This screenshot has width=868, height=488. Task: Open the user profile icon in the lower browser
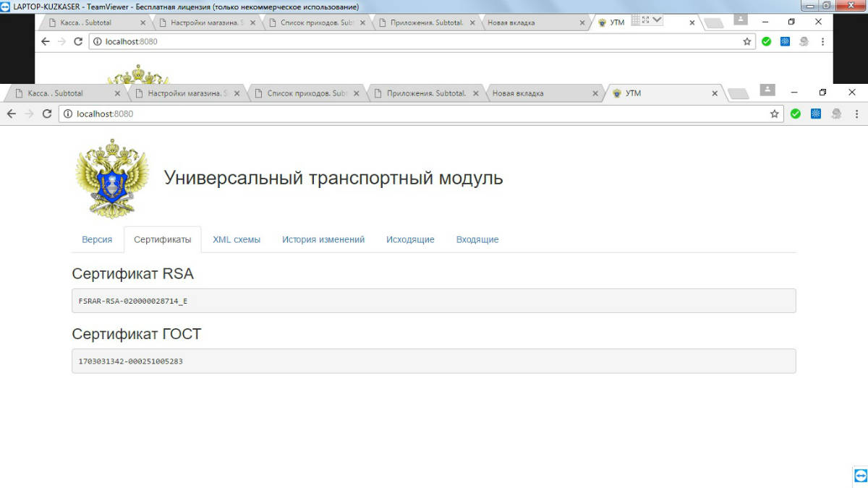[767, 90]
